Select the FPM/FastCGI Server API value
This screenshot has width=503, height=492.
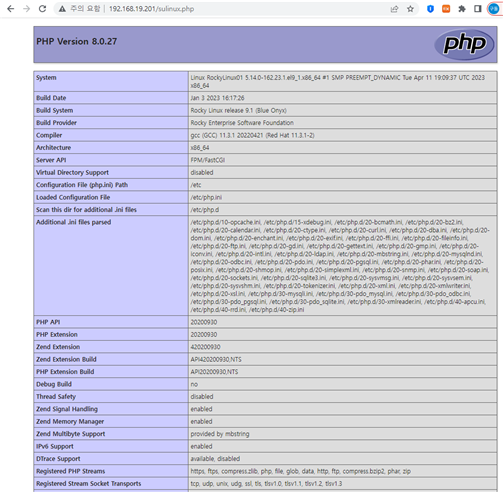tap(208, 160)
